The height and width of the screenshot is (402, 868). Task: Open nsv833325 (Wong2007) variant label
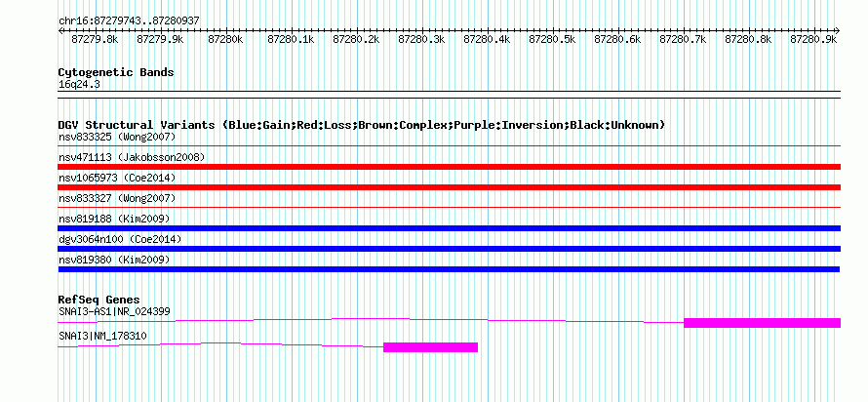pos(117,137)
